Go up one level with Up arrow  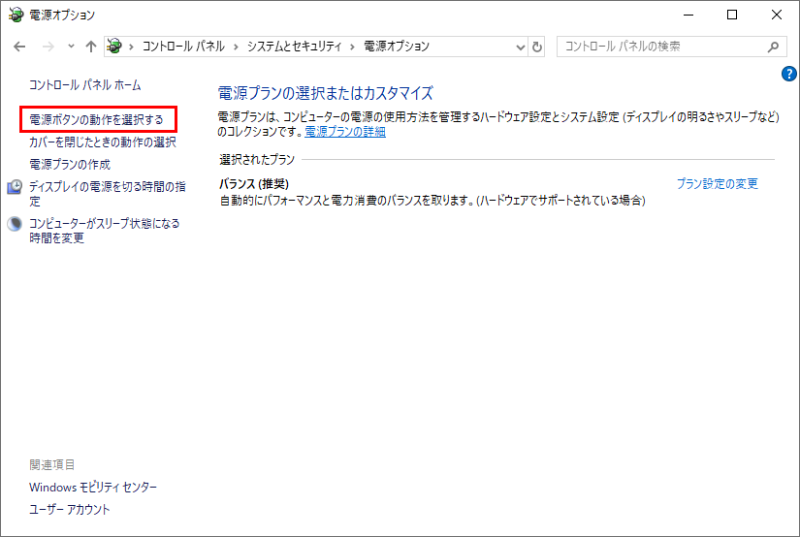click(x=91, y=47)
